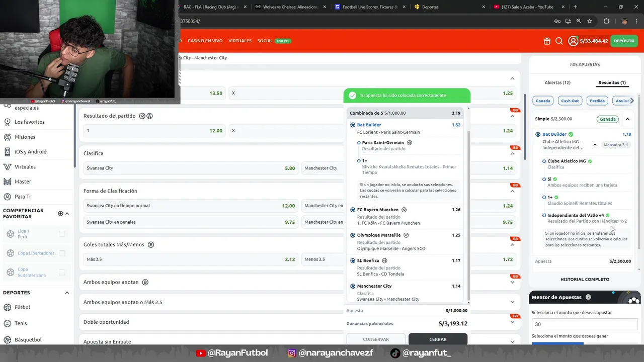Open the VIRTUALES top menu item
This screenshot has width=644, height=362.
coord(240,41)
